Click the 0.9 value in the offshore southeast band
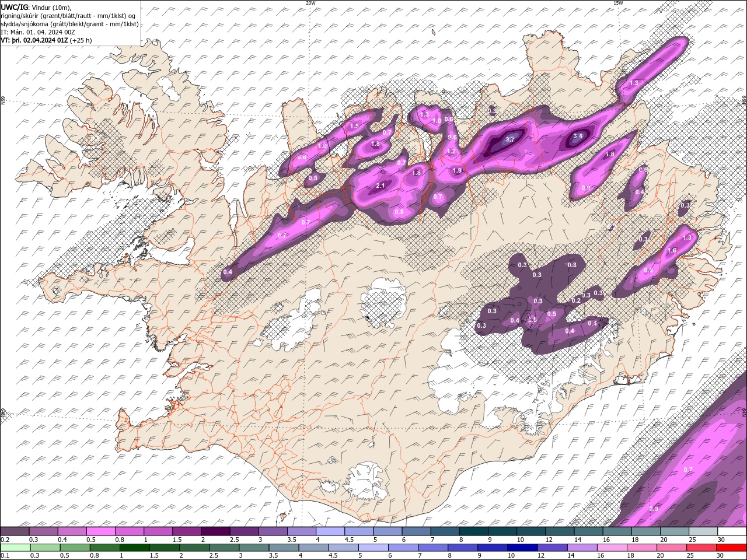747x560 pixels. coord(654,509)
